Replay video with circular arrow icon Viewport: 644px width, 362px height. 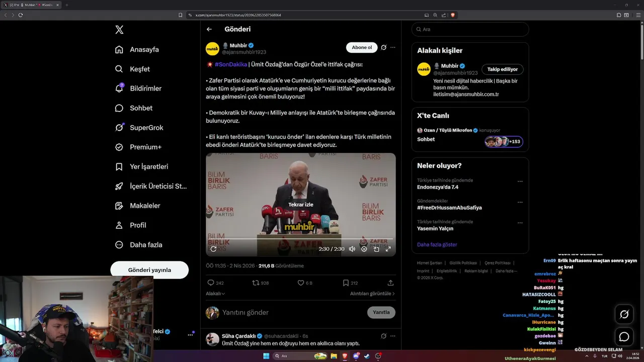click(x=213, y=249)
